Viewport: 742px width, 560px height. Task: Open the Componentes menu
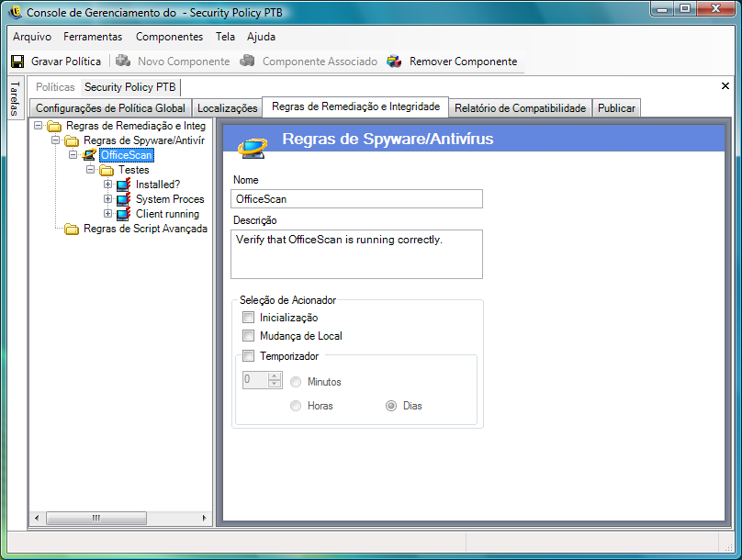(x=169, y=37)
